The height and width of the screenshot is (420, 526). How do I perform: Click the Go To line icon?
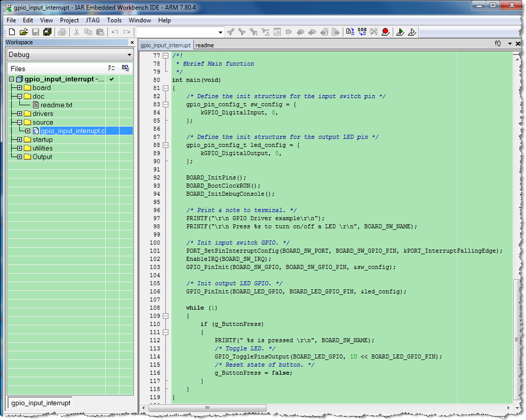(x=277, y=32)
